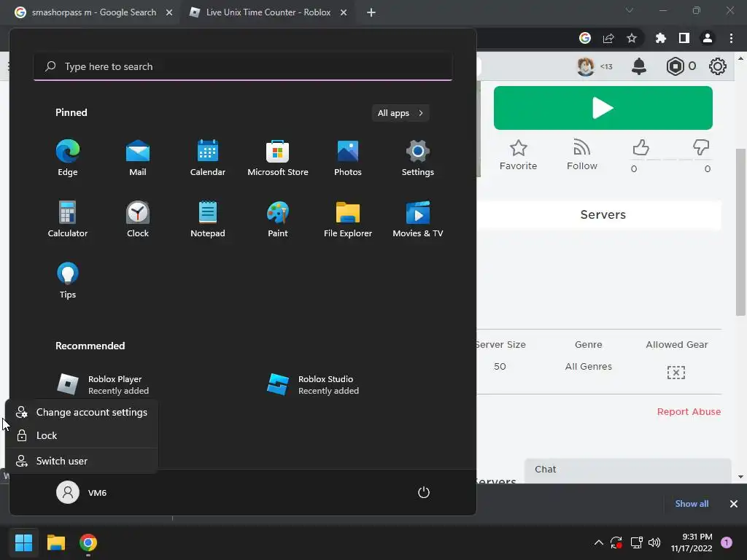747x560 pixels.
Task: Open Notepad from pinned apps
Action: (208, 219)
